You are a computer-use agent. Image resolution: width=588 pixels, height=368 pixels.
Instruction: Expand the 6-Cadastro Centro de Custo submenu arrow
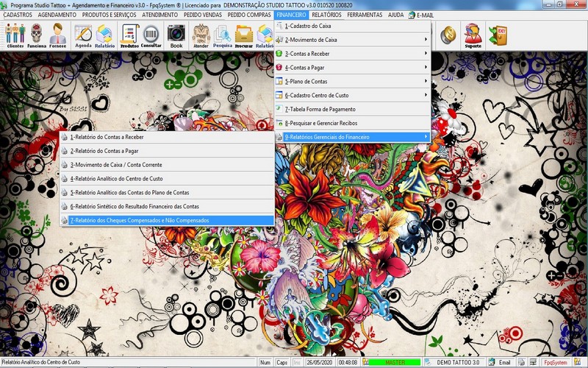coord(426,95)
